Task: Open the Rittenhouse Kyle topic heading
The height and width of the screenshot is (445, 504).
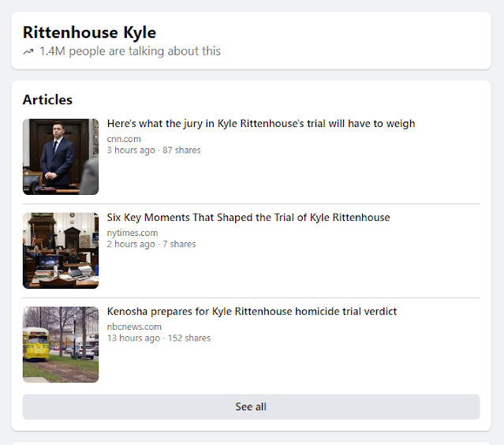Action: point(89,33)
